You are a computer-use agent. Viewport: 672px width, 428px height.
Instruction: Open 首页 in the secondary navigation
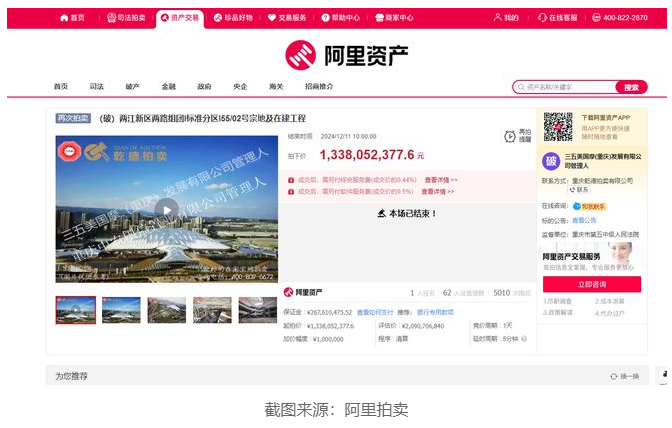(x=61, y=87)
